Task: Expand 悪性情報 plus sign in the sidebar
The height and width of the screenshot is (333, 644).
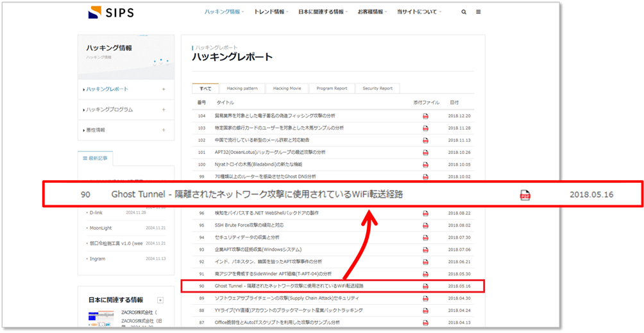Action: tap(164, 130)
